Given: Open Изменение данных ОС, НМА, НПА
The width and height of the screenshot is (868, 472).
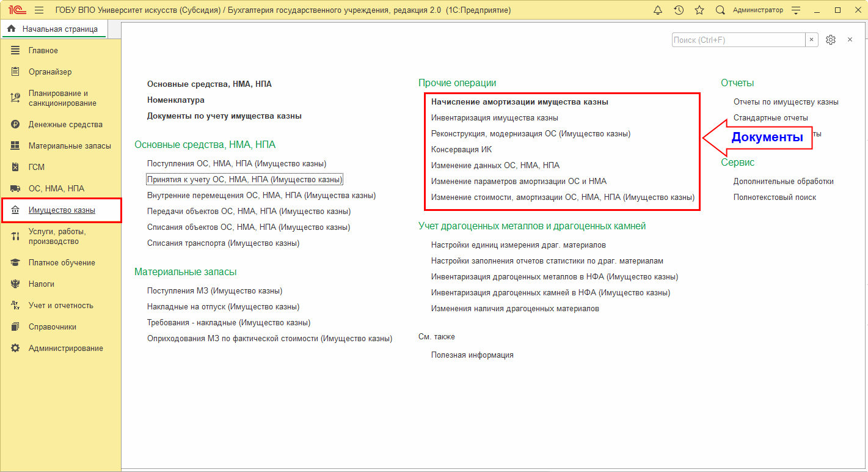Looking at the screenshot, I should [495, 166].
